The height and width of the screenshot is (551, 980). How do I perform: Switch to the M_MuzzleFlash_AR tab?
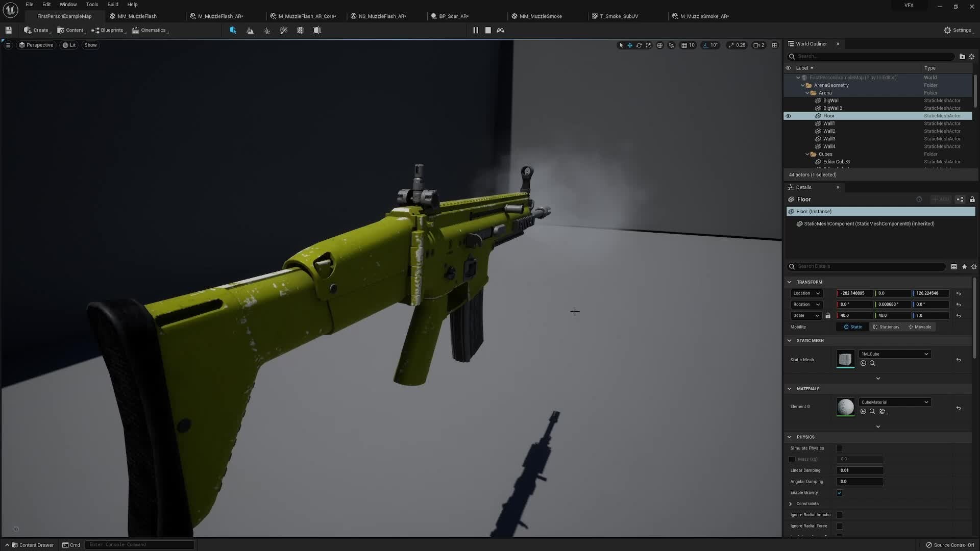tap(219, 16)
